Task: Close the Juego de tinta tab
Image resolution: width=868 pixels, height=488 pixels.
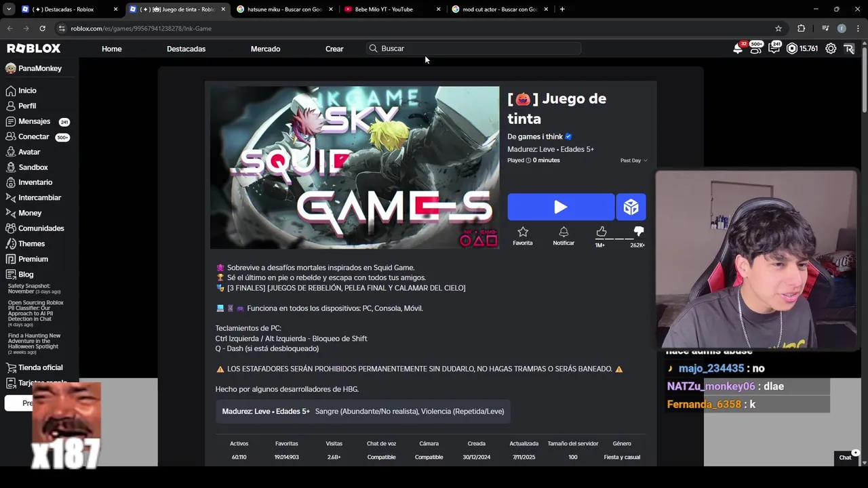Action: (223, 9)
